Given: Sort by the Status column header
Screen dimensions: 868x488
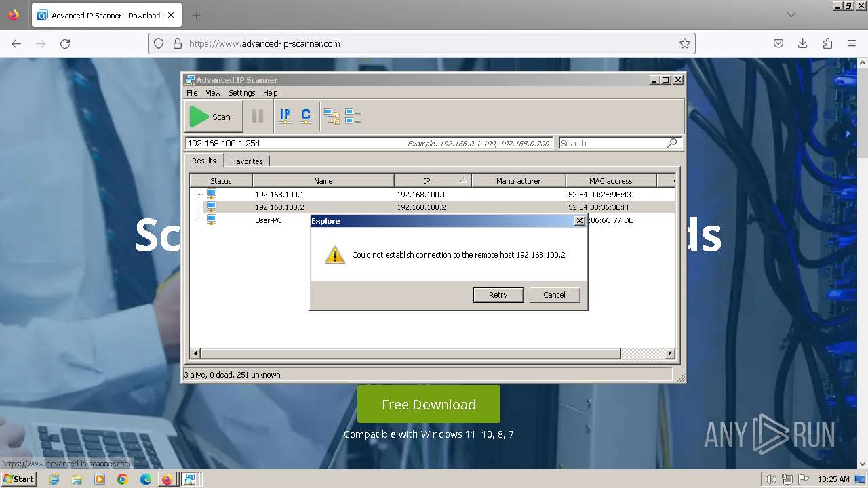Looking at the screenshot, I should tap(221, 180).
